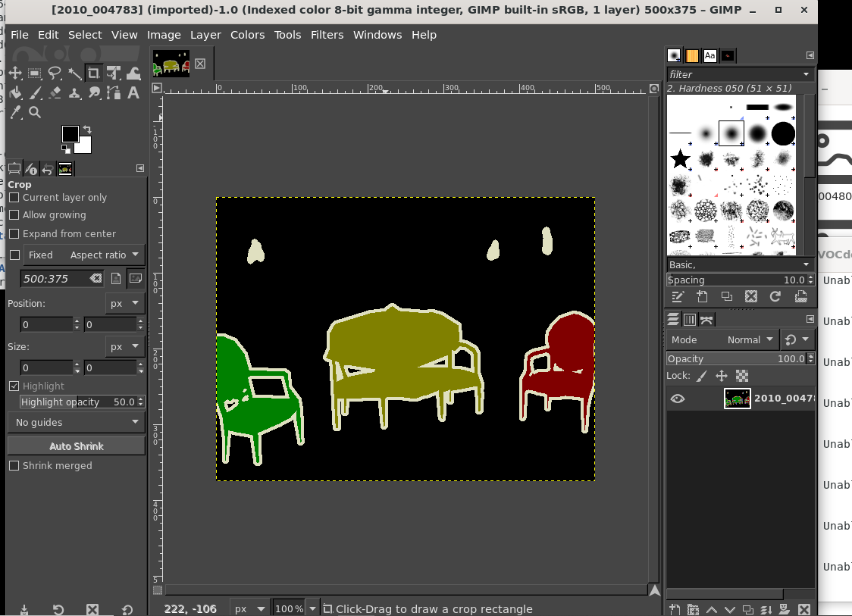The height and width of the screenshot is (616, 852).
Task: Select the Paintbrush tool
Action: (35, 93)
